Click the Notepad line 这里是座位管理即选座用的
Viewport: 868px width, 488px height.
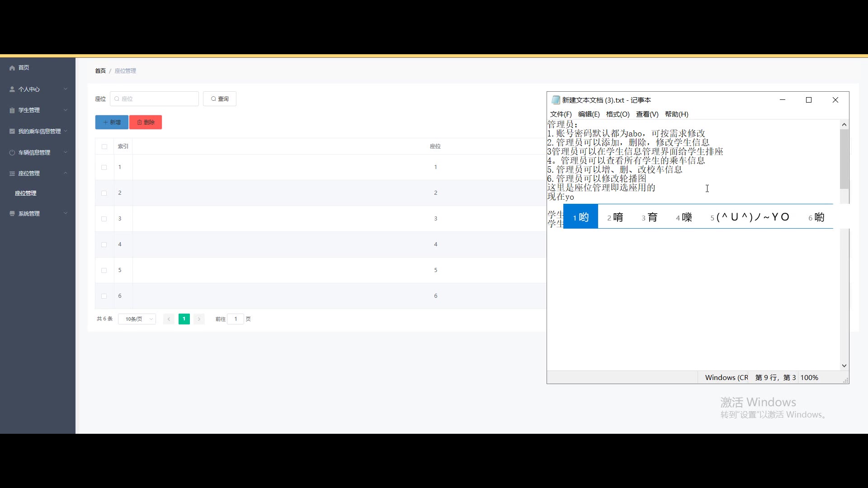(601, 188)
